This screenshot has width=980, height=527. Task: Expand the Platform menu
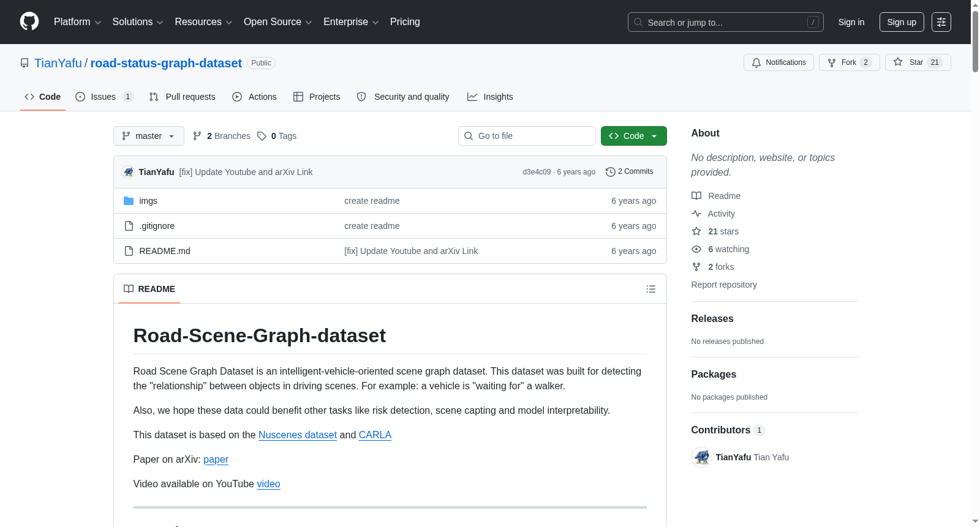pos(78,22)
